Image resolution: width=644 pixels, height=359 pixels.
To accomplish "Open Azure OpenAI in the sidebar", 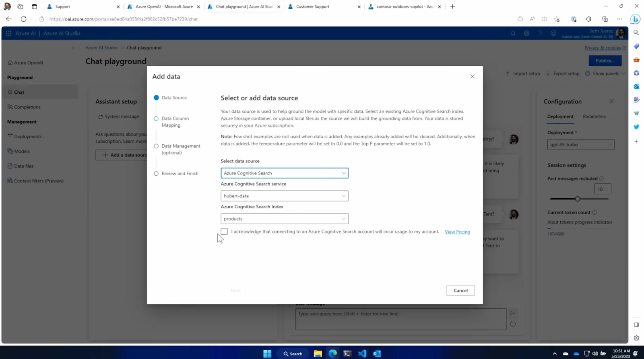I will (x=25, y=63).
